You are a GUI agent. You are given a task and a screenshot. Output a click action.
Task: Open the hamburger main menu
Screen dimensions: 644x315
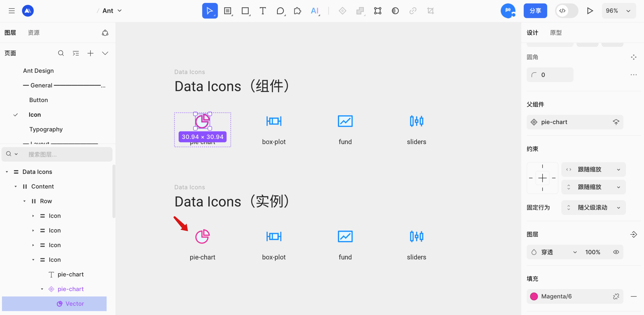(12, 11)
